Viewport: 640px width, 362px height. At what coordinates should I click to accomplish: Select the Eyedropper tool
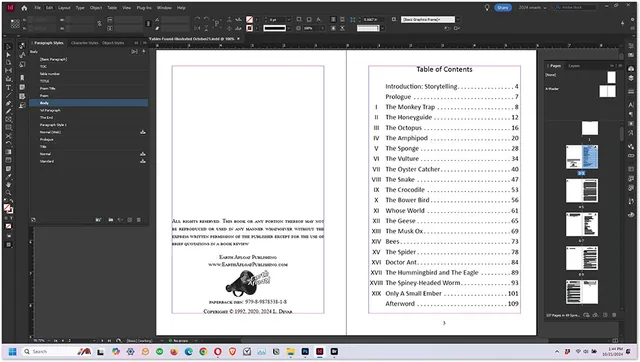(8, 177)
